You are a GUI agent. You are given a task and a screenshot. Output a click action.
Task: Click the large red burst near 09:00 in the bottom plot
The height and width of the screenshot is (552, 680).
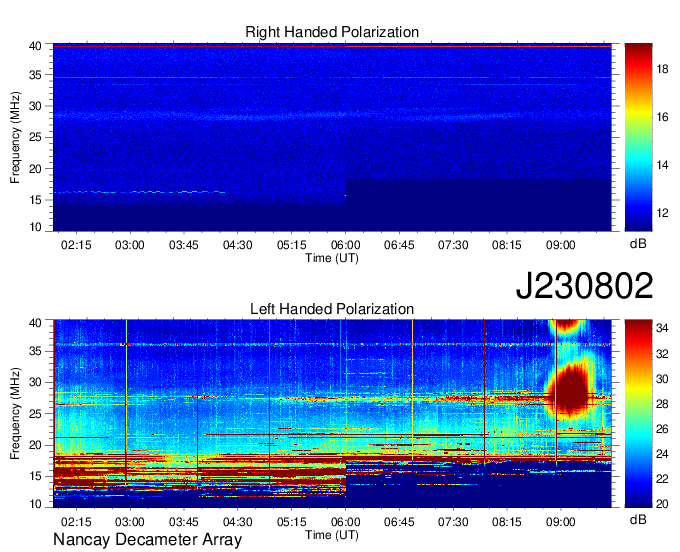[571, 389]
